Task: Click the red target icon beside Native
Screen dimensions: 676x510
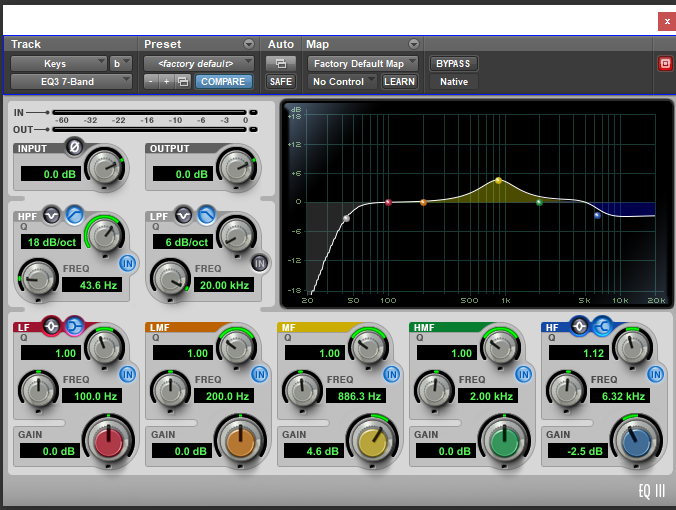Action: (665, 64)
